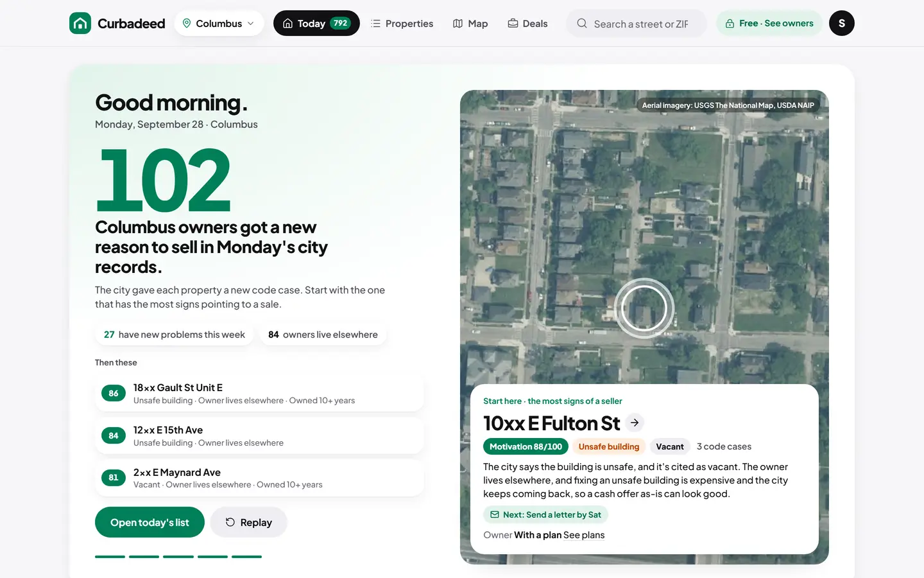Select the 27 new problems this week chip

point(175,335)
